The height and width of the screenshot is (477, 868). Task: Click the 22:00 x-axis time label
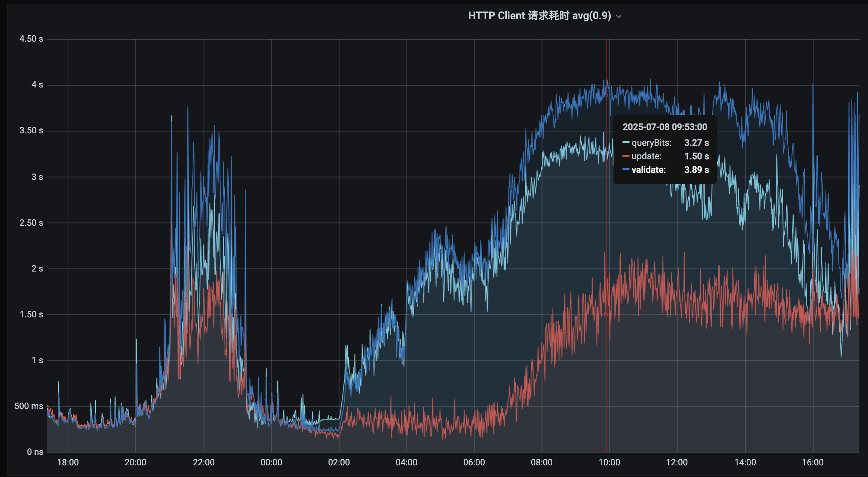click(x=203, y=462)
